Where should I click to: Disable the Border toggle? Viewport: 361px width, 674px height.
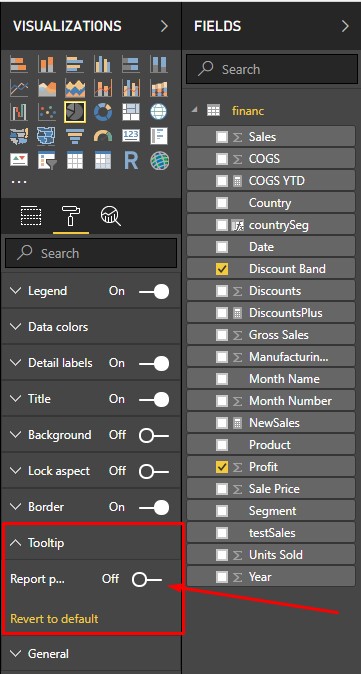(x=154, y=507)
